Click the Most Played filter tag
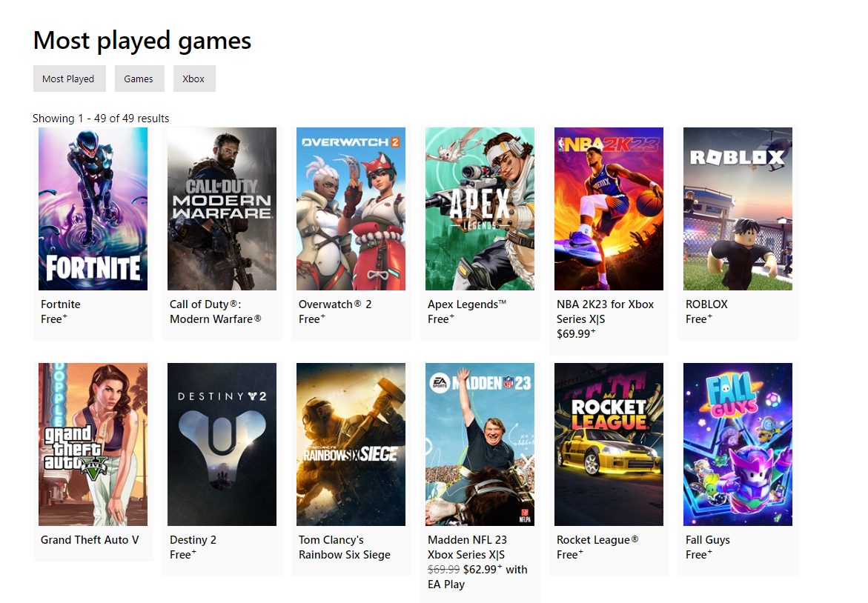Image resolution: width=868 pixels, height=603 pixels. point(69,79)
